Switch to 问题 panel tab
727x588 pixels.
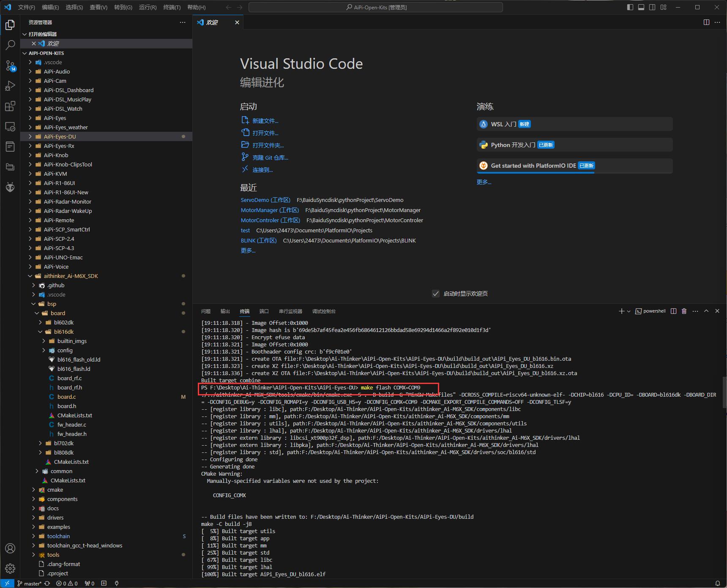[206, 311]
